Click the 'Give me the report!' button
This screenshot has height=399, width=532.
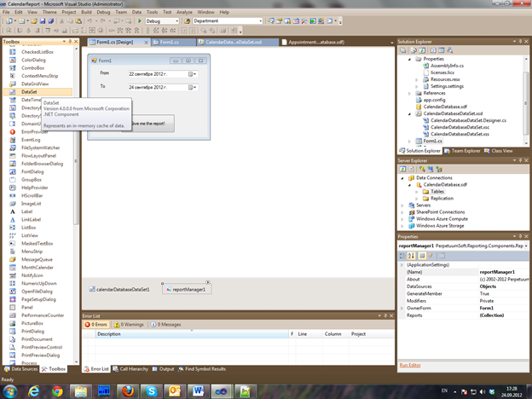(148, 124)
